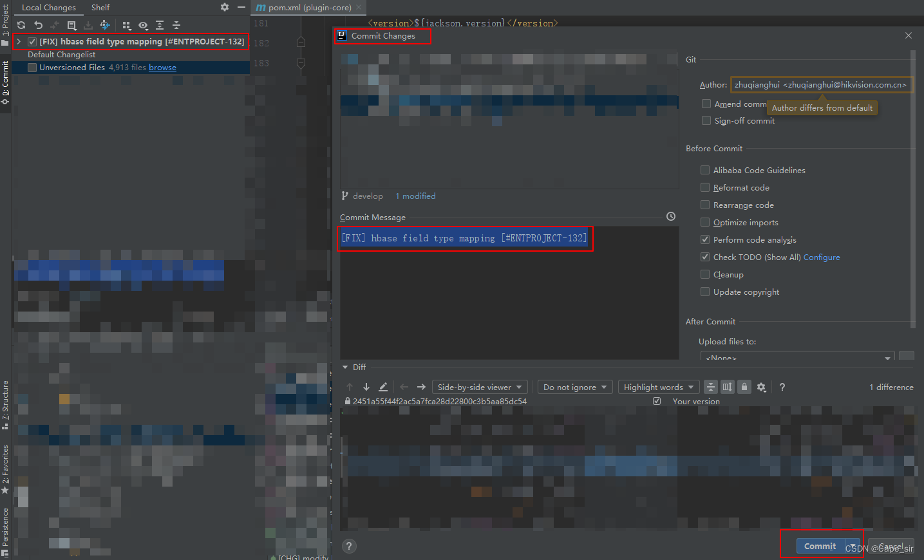Open the 1: Project side tool window

pos(5,24)
